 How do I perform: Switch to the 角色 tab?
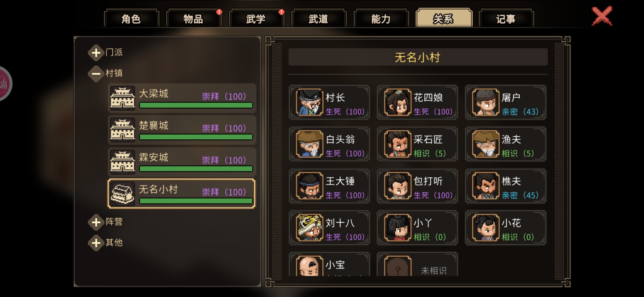[x=131, y=19]
